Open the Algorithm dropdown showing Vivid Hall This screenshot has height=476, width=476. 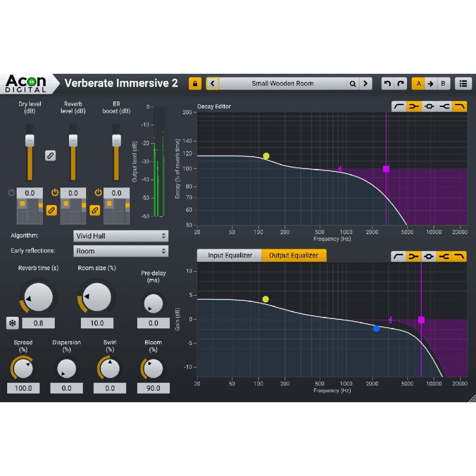click(121, 236)
